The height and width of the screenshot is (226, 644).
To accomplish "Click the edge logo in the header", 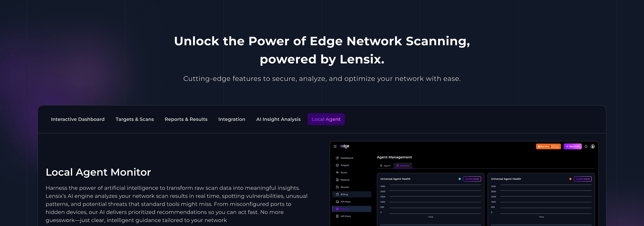I will [x=345, y=146].
